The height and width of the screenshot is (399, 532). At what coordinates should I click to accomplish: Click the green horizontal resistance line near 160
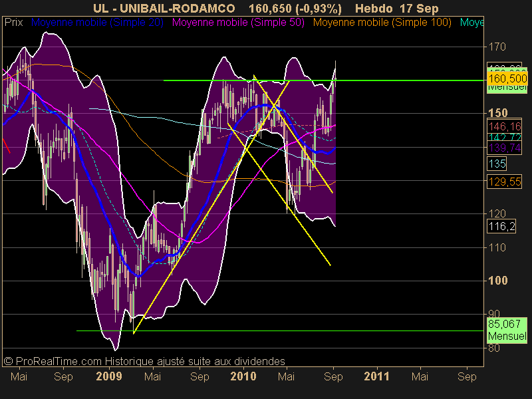(324, 80)
